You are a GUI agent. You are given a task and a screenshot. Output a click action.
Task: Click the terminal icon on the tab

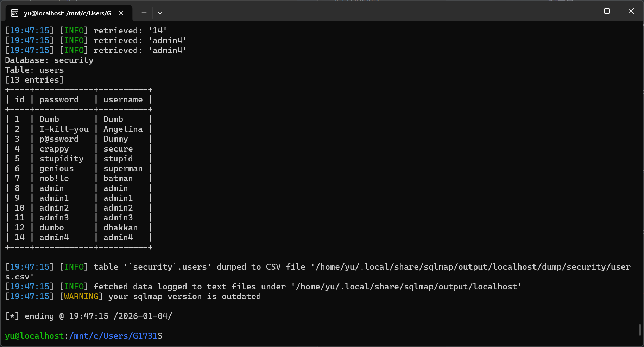[15, 13]
